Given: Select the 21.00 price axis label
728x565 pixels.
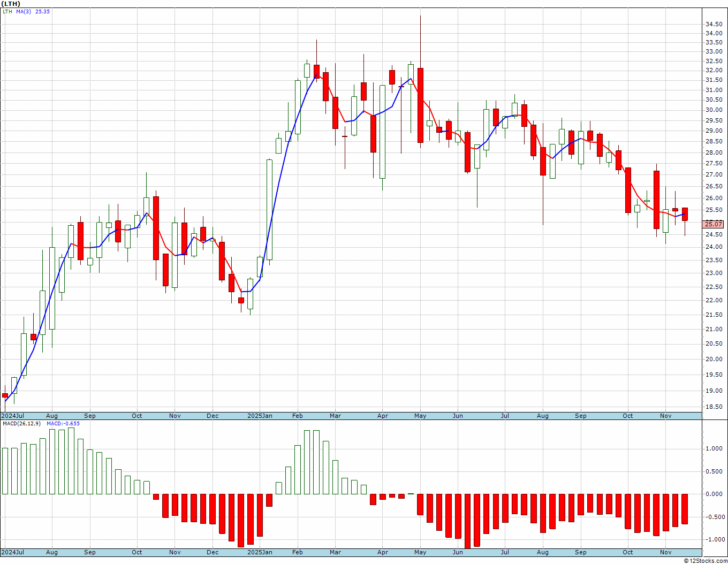Looking at the screenshot, I should pyautogui.click(x=714, y=329).
